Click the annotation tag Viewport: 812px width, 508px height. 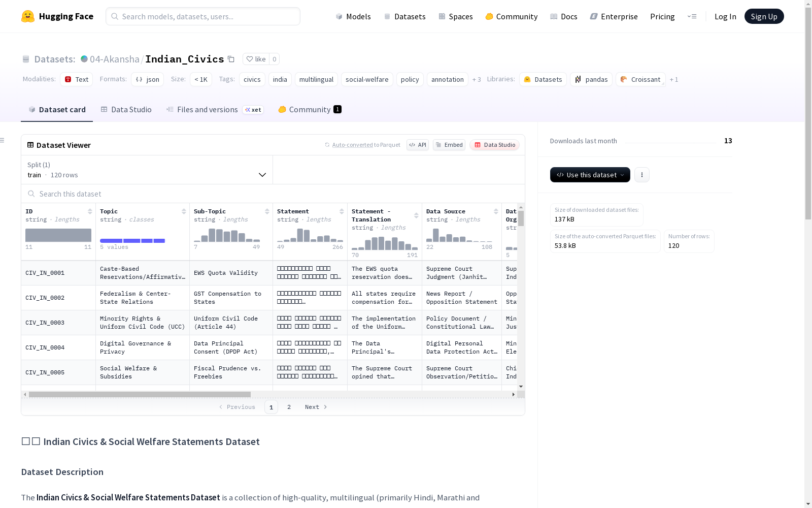click(448, 79)
